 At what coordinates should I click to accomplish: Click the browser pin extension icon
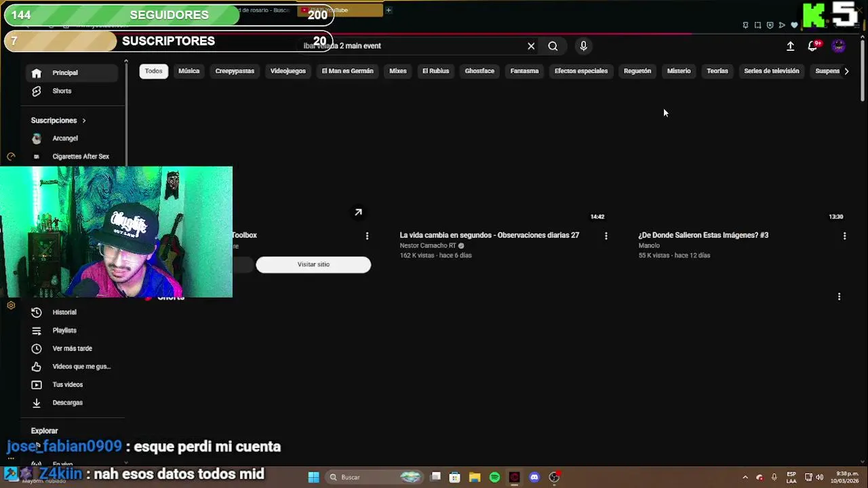tap(745, 25)
